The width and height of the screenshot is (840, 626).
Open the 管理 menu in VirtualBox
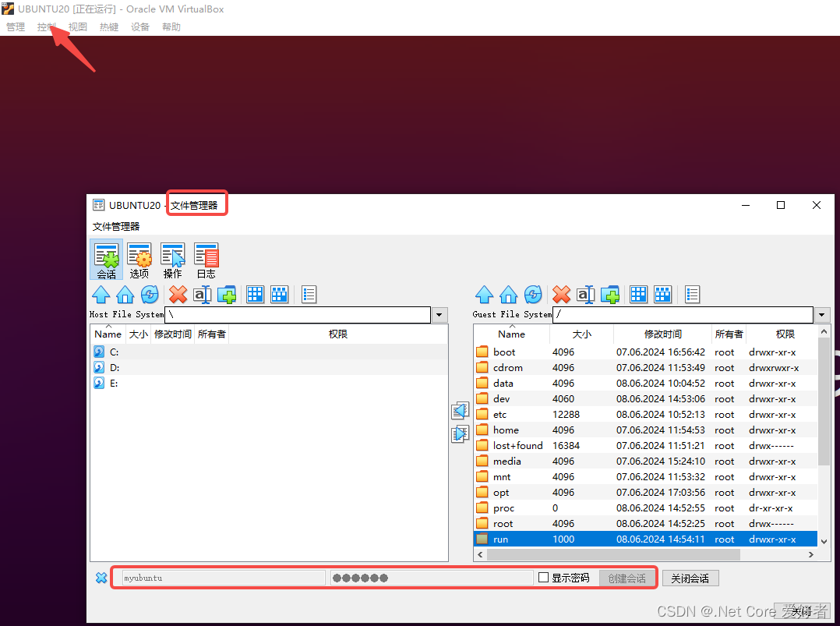coord(16,27)
